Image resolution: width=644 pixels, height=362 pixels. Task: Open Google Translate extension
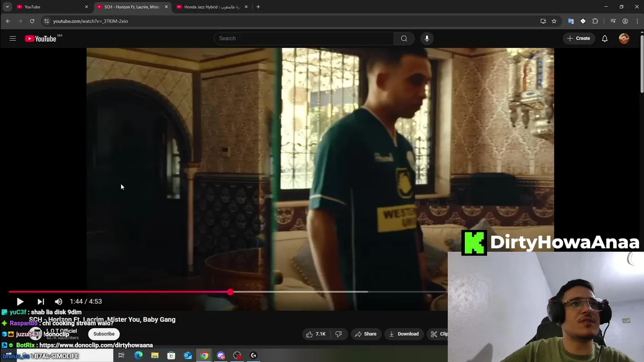571,21
